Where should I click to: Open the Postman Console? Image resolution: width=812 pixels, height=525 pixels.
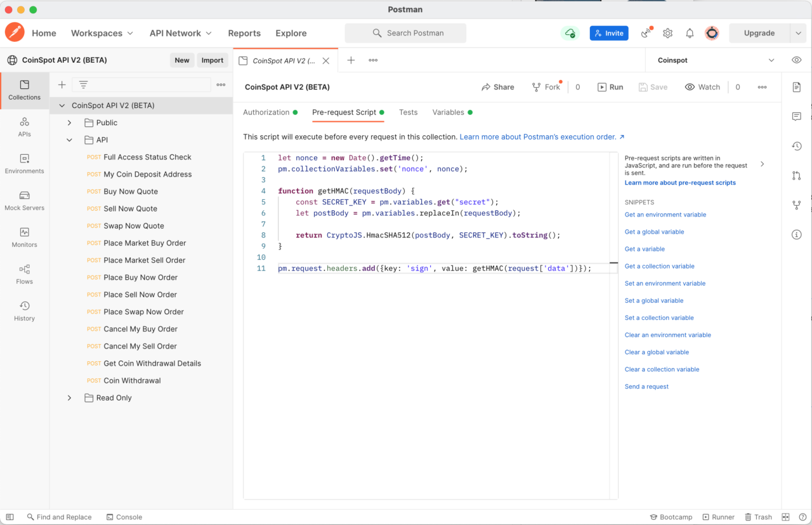click(124, 517)
